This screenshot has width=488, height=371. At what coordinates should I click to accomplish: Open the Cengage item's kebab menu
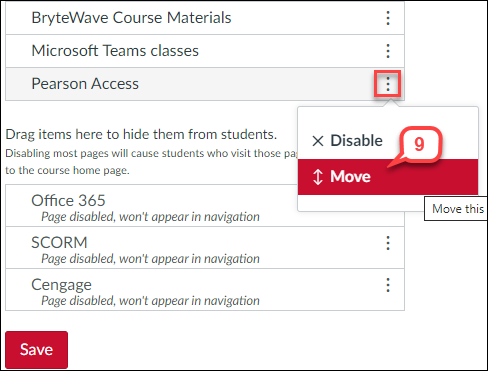click(388, 285)
